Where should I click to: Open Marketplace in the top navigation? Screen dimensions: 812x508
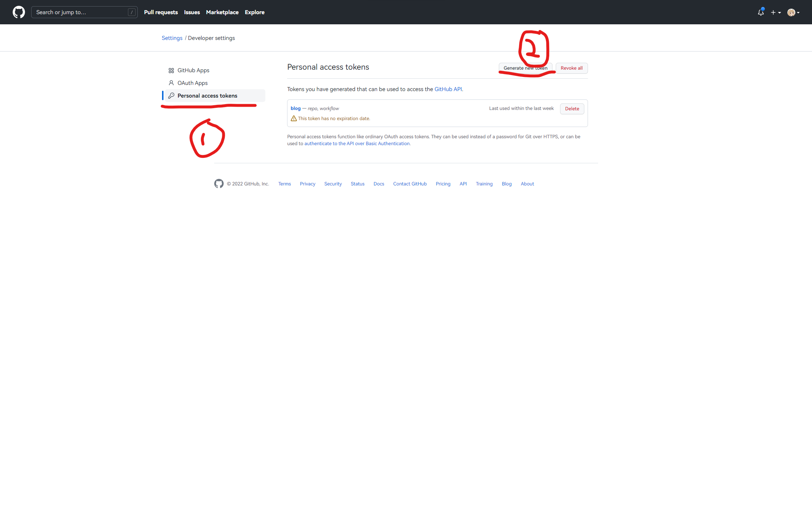pos(222,12)
